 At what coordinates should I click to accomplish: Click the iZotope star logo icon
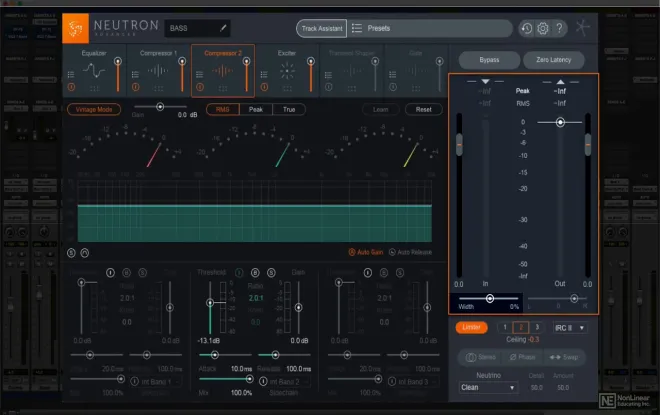point(583,27)
